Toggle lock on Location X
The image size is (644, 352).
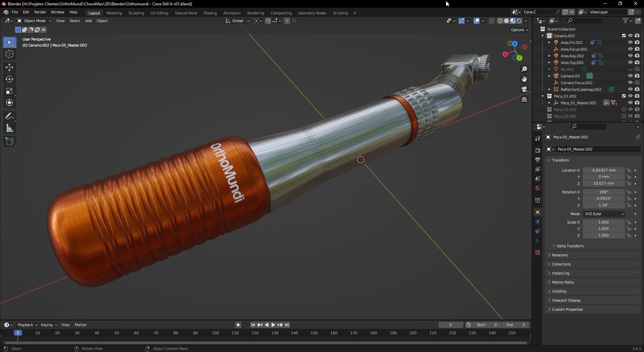(x=629, y=170)
